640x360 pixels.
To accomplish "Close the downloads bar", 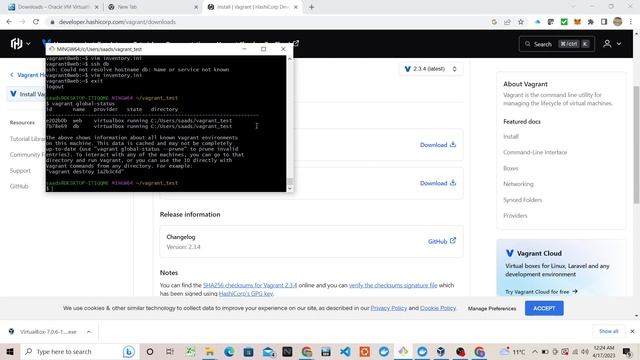I will tap(632, 331).
